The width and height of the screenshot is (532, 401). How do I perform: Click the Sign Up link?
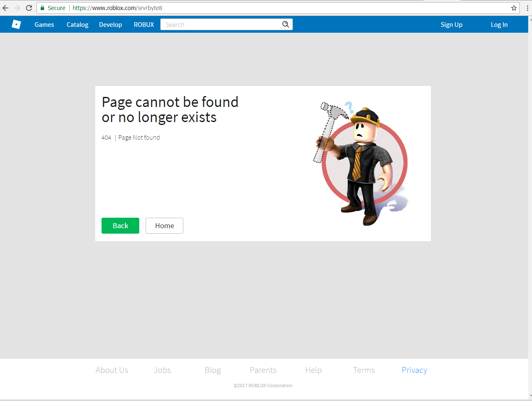point(451,24)
